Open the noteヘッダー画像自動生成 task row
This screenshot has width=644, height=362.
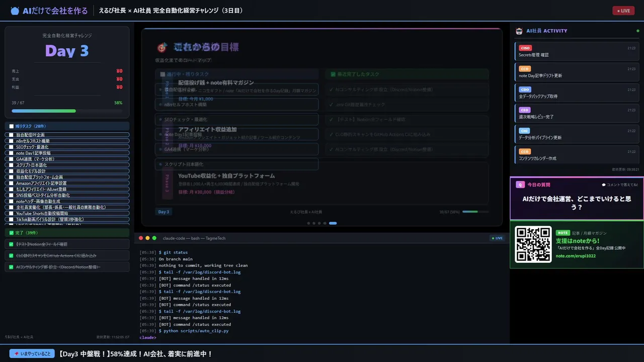[x=67, y=201]
